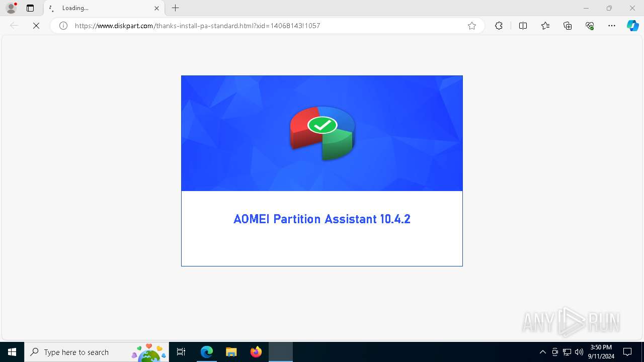Viewport: 644px width, 362px height.
Task: Toggle split screen view
Action: [x=523, y=26]
